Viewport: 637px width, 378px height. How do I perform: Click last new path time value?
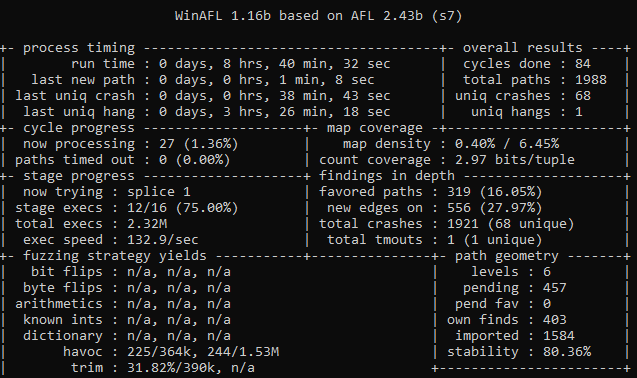coord(266,80)
